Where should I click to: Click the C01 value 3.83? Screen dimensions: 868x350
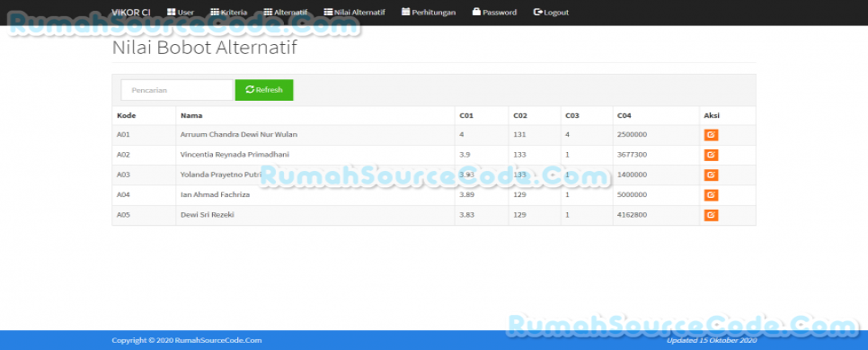467,215
